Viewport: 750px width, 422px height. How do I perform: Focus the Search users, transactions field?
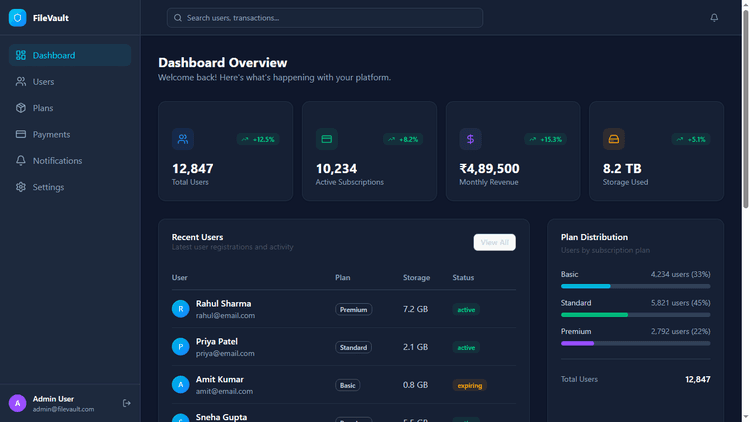point(325,18)
